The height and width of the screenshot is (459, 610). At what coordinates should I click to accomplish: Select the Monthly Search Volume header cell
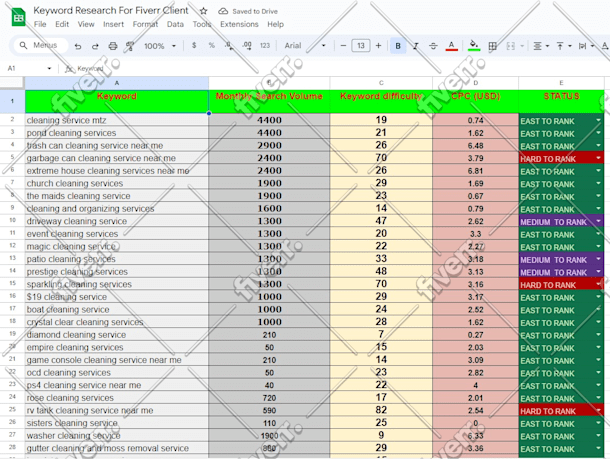click(x=269, y=101)
